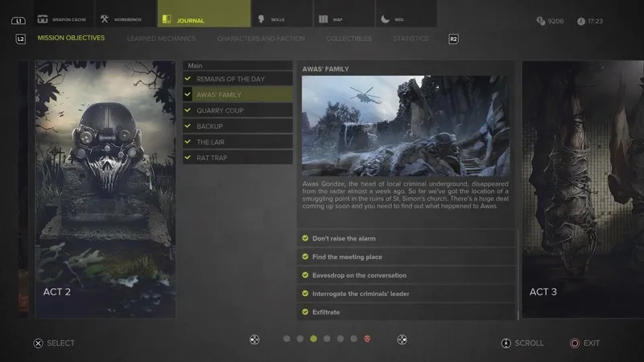644x362 pixels.
Task: Click the clock time icon
Action: tap(580, 22)
